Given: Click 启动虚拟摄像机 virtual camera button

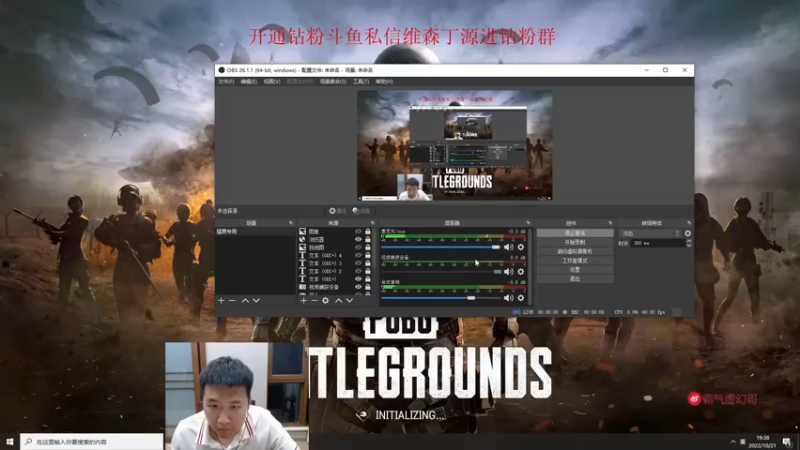Looking at the screenshot, I should click(x=575, y=252).
